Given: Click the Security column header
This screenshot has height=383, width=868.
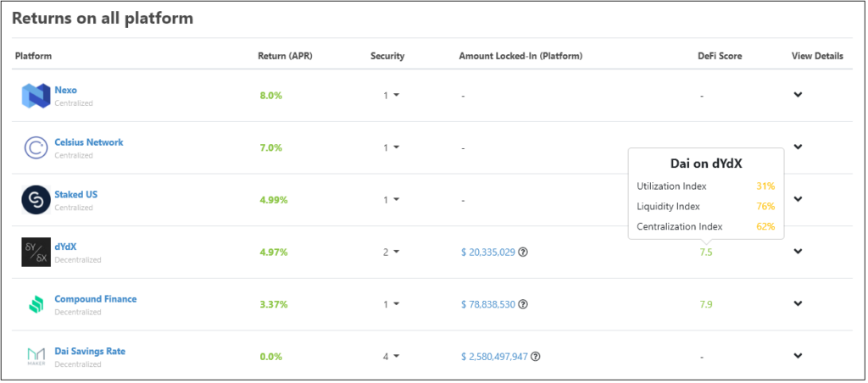Looking at the screenshot, I should click(x=387, y=56).
